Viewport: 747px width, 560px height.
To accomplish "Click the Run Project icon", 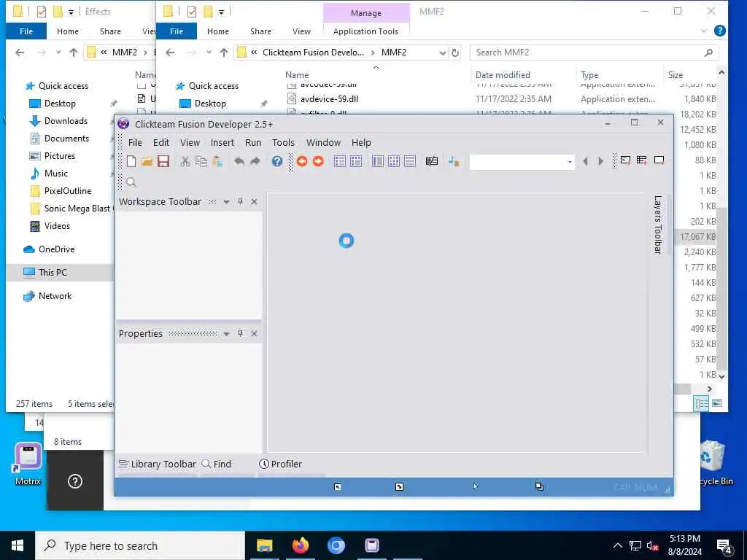I will click(625, 160).
